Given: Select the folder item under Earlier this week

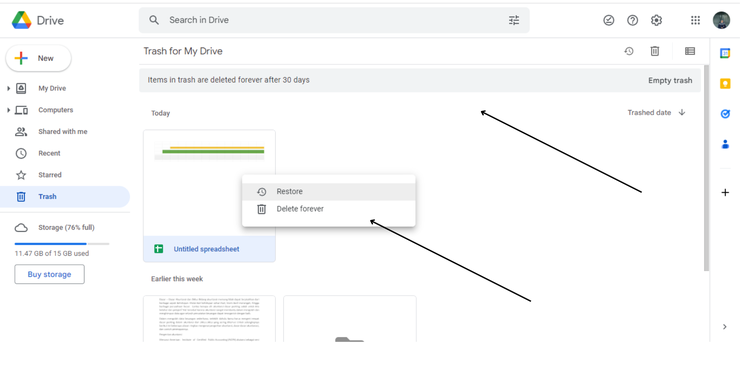Looking at the screenshot, I should [x=350, y=319].
